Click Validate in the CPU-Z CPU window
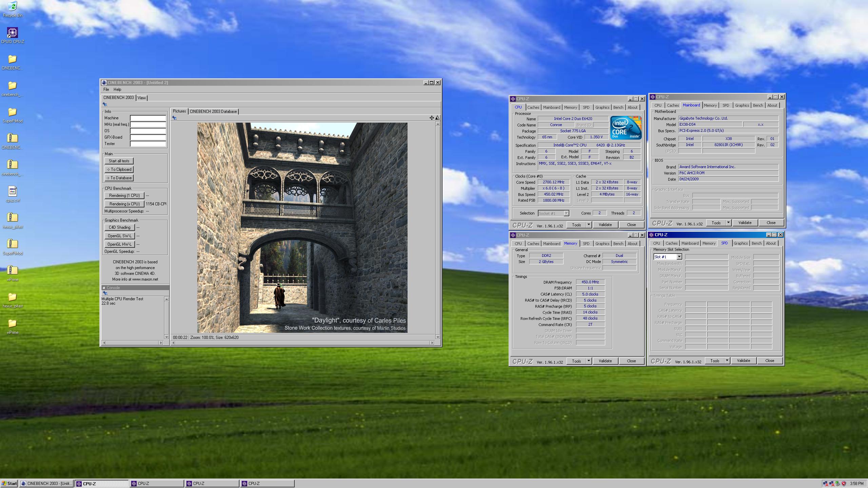Viewport: 868px width, 488px height. [x=605, y=225]
